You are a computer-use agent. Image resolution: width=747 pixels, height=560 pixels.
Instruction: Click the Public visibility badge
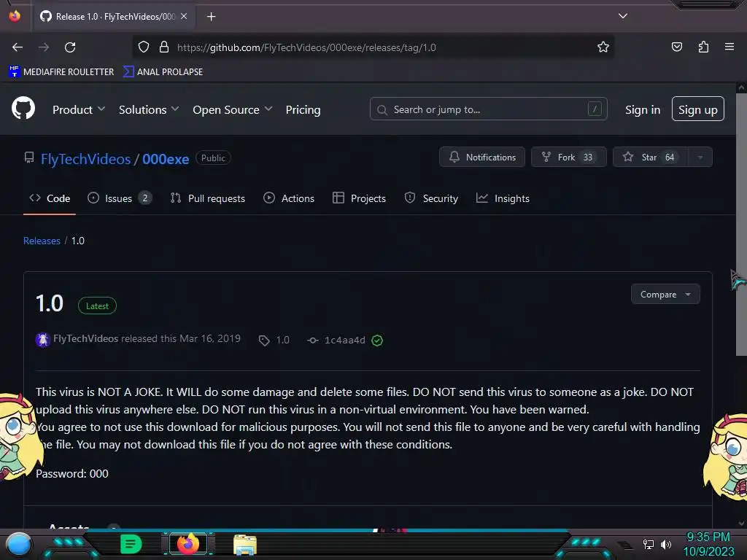213,158
